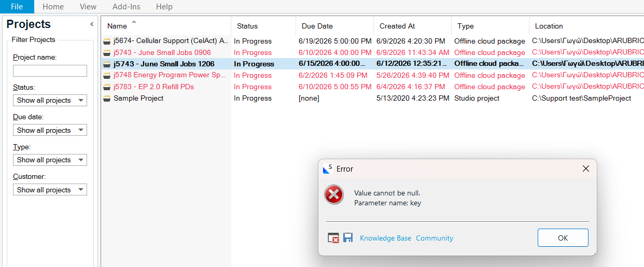This screenshot has height=267, width=644.
Task: Click the Project name input field
Action: click(50, 71)
